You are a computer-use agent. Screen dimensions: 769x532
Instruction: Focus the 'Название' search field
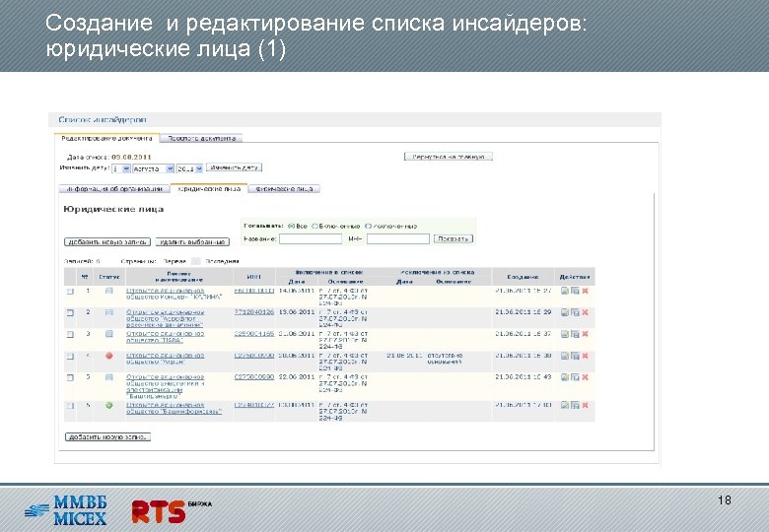(311, 239)
